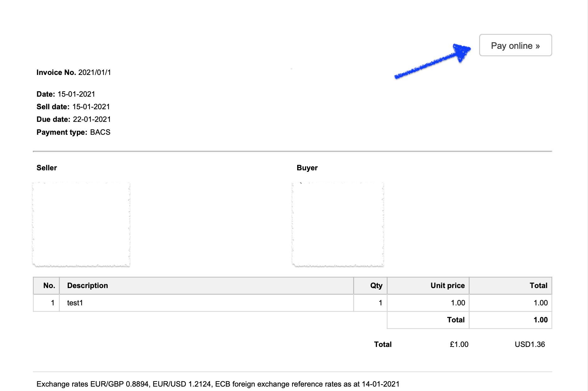This screenshot has height=391, width=588.
Task: Click the exchange rates footer text
Action: pos(218,384)
